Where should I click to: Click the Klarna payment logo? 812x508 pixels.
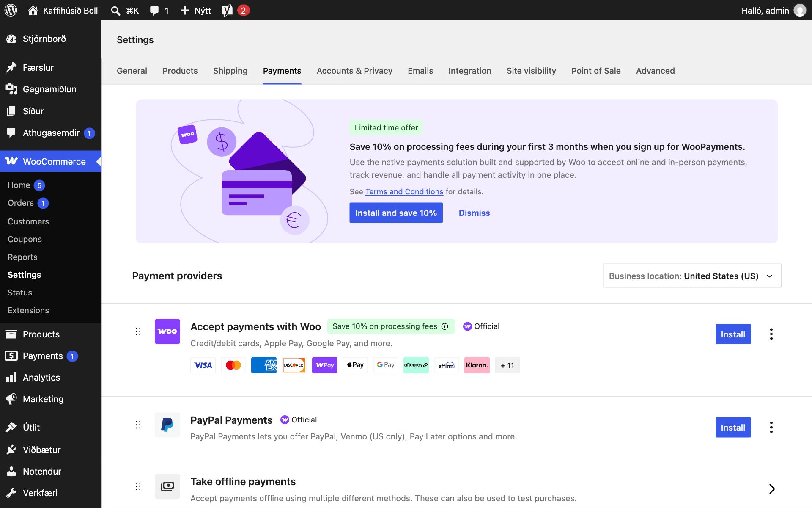[x=477, y=365]
